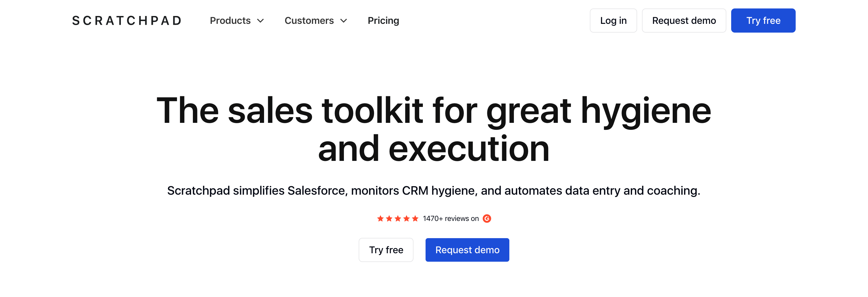Click the Scratchpad logo
The width and height of the screenshot is (868, 297).
pos(126,20)
